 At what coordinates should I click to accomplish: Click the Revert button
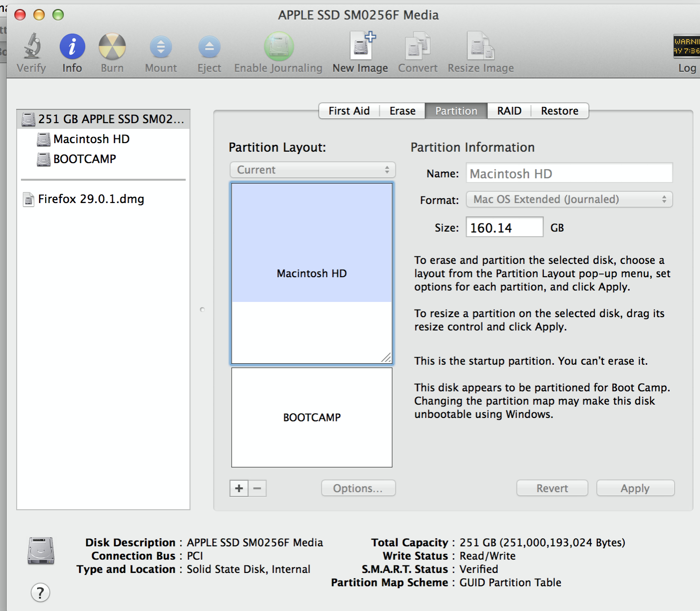[552, 488]
